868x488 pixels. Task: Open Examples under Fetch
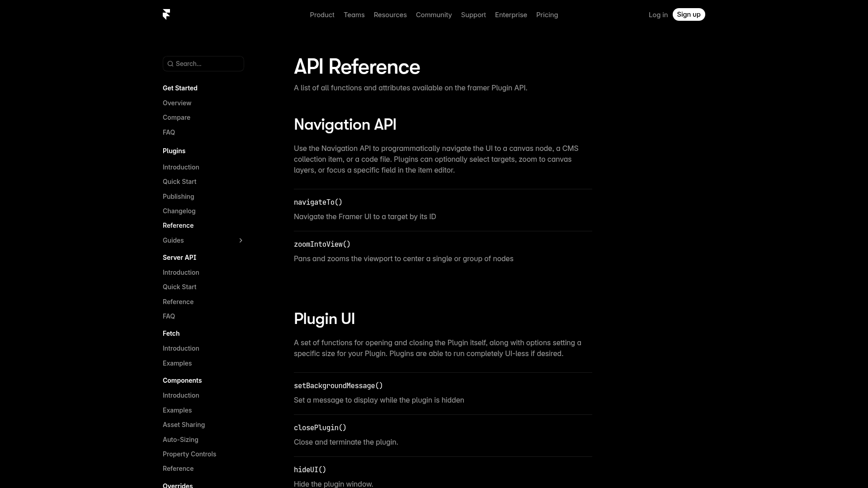(177, 363)
